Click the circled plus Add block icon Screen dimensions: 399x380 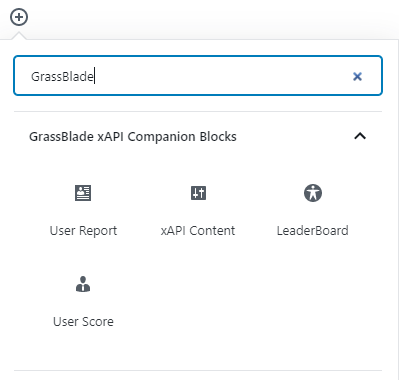(19, 17)
